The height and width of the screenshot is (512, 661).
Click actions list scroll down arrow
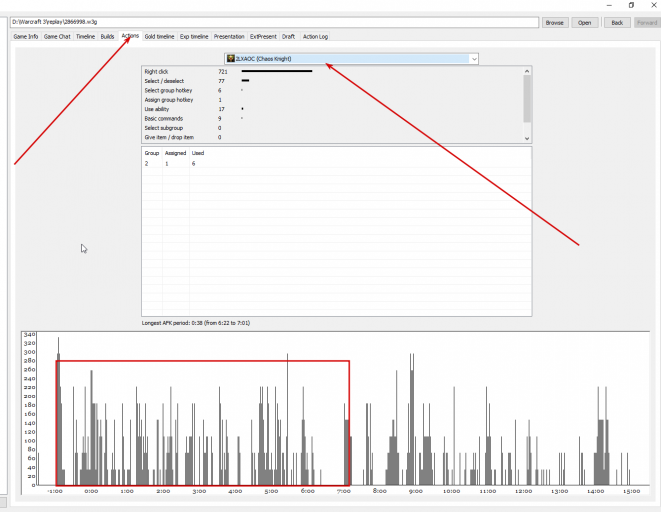coord(527,138)
